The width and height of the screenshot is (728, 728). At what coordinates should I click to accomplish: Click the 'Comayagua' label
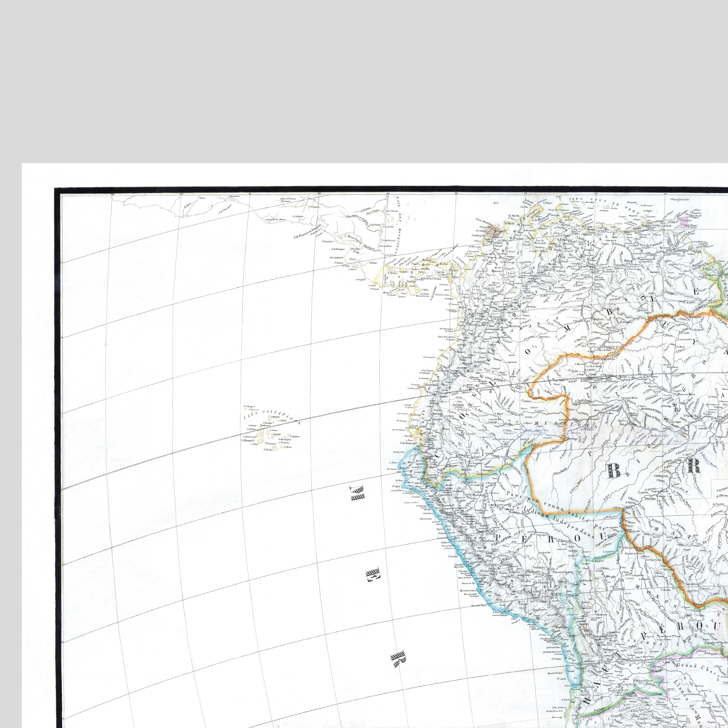click(x=314, y=207)
